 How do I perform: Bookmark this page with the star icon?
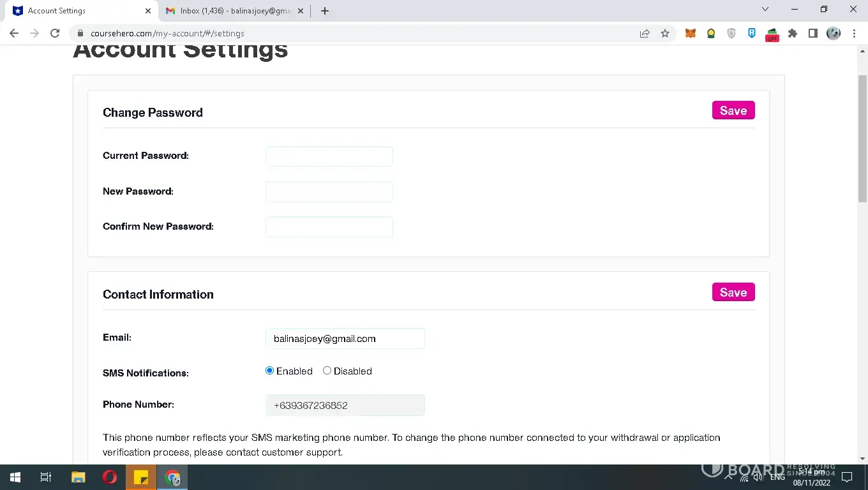click(x=665, y=33)
